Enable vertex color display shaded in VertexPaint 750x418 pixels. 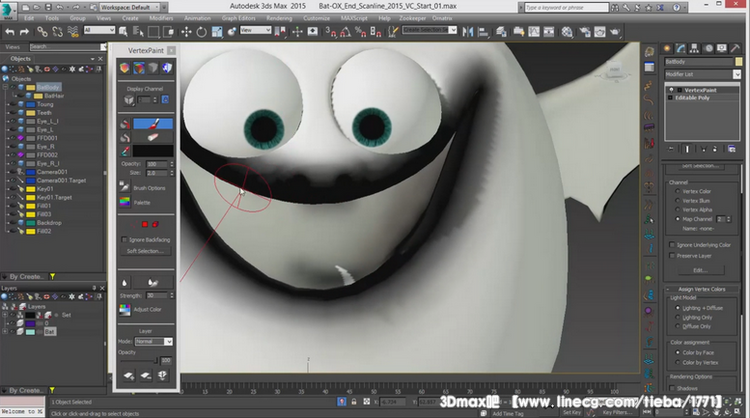(139, 68)
